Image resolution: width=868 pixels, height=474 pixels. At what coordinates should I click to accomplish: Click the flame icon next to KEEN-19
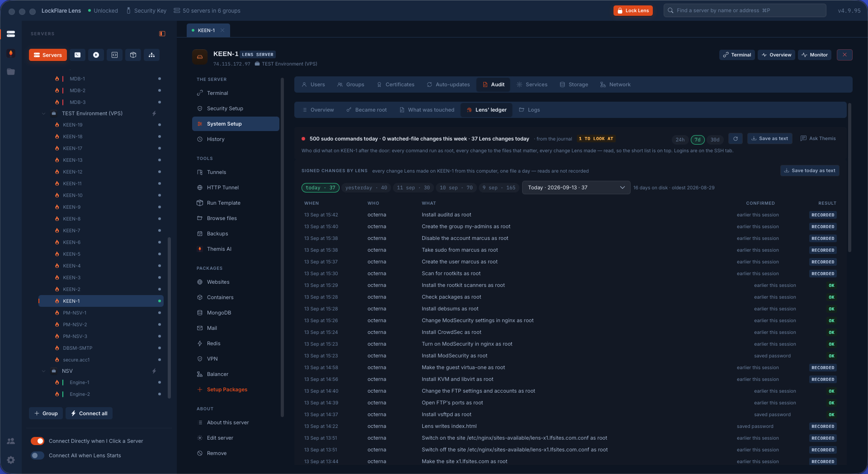[57, 125]
